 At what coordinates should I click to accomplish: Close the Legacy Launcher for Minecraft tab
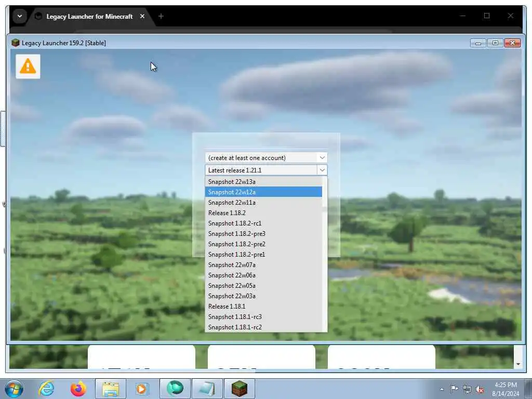[142, 16]
